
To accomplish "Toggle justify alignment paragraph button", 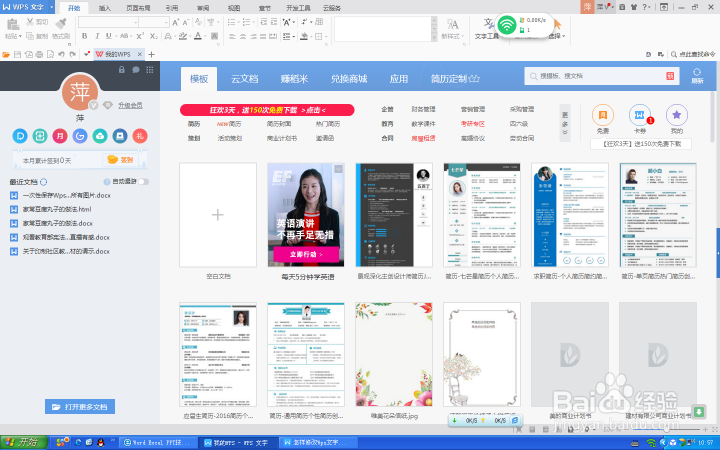I will click(x=263, y=36).
